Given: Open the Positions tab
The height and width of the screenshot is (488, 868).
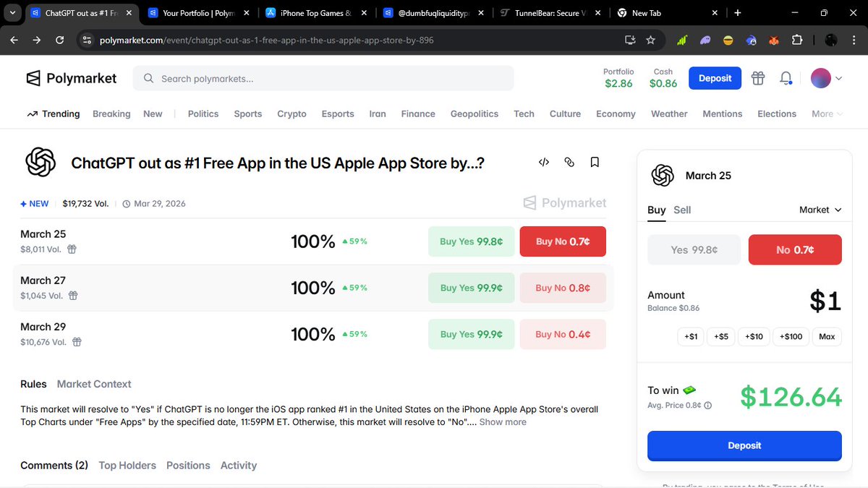Looking at the screenshot, I should [188, 466].
